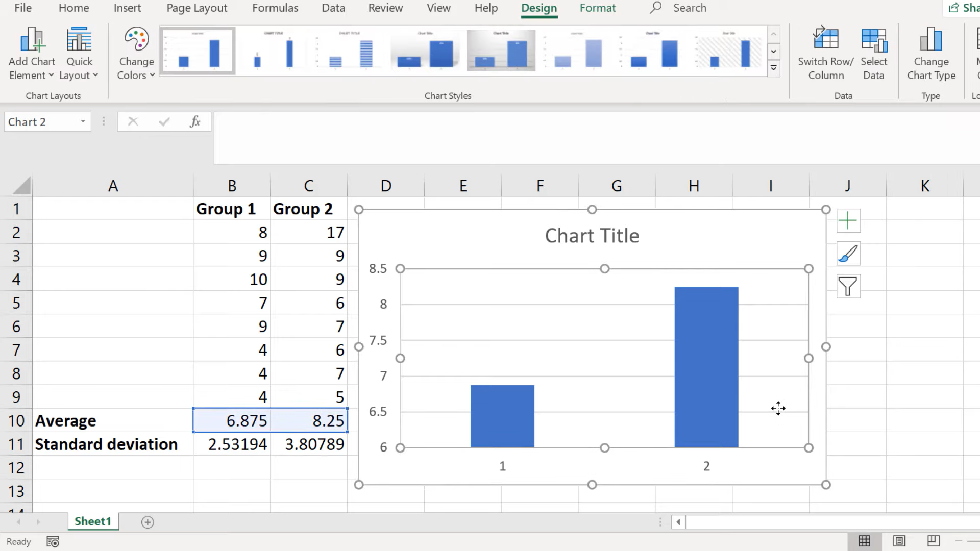Click the horizontal scrollbar left arrow
980x551 pixels.
678,522
